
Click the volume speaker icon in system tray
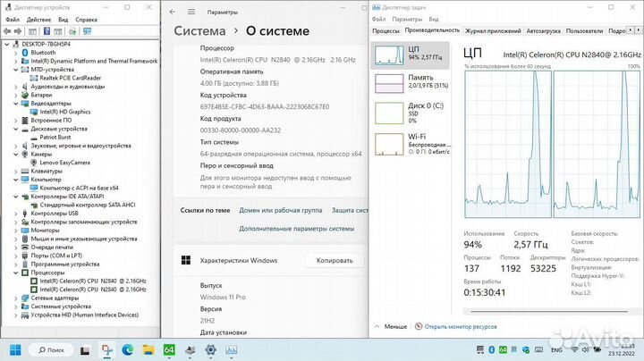click(x=585, y=349)
